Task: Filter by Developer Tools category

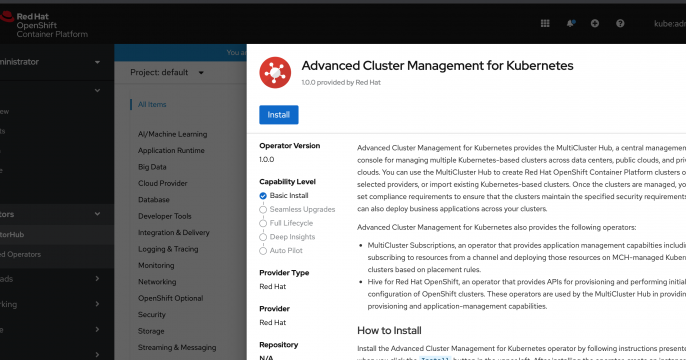Action: pyautogui.click(x=164, y=216)
